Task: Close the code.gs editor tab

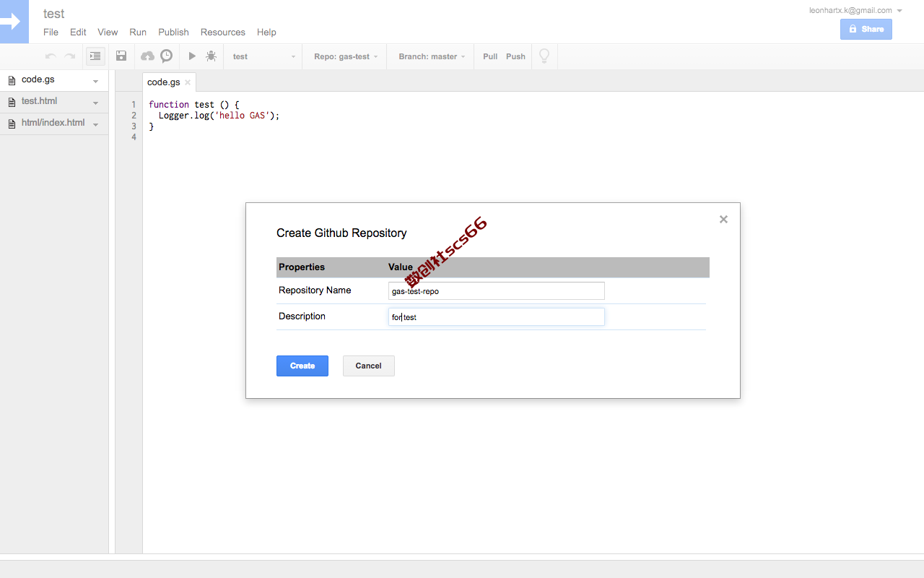Action: pyautogui.click(x=188, y=82)
